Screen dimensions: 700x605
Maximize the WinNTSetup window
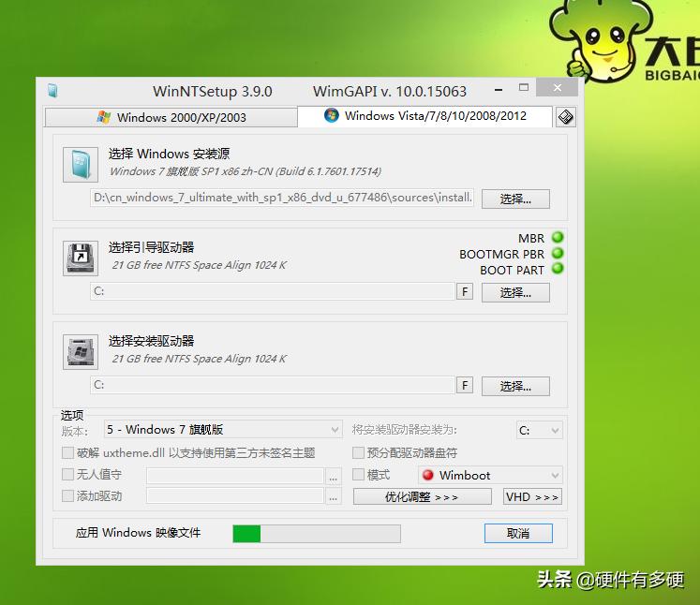point(524,87)
